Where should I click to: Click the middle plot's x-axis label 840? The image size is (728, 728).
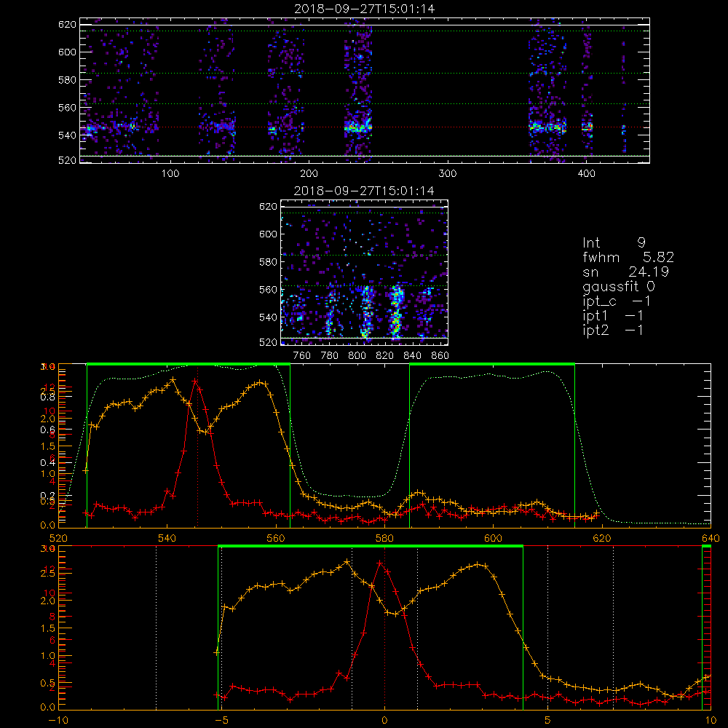coord(412,356)
